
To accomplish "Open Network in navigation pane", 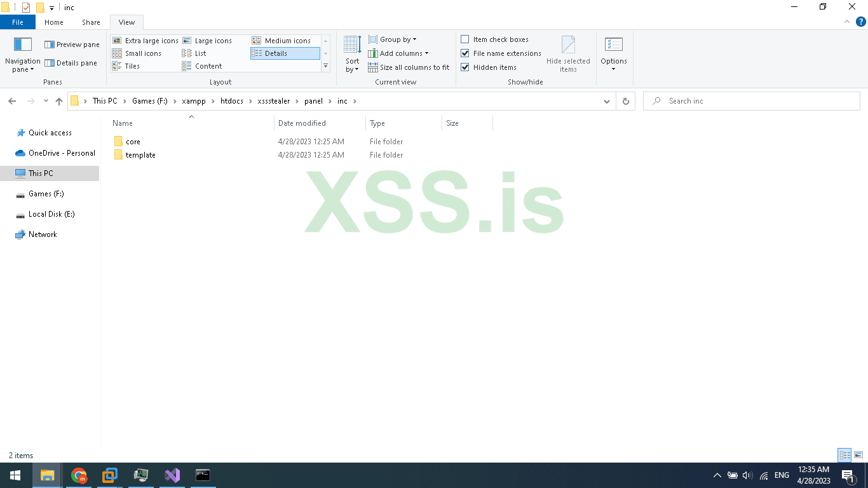I will coord(43,234).
